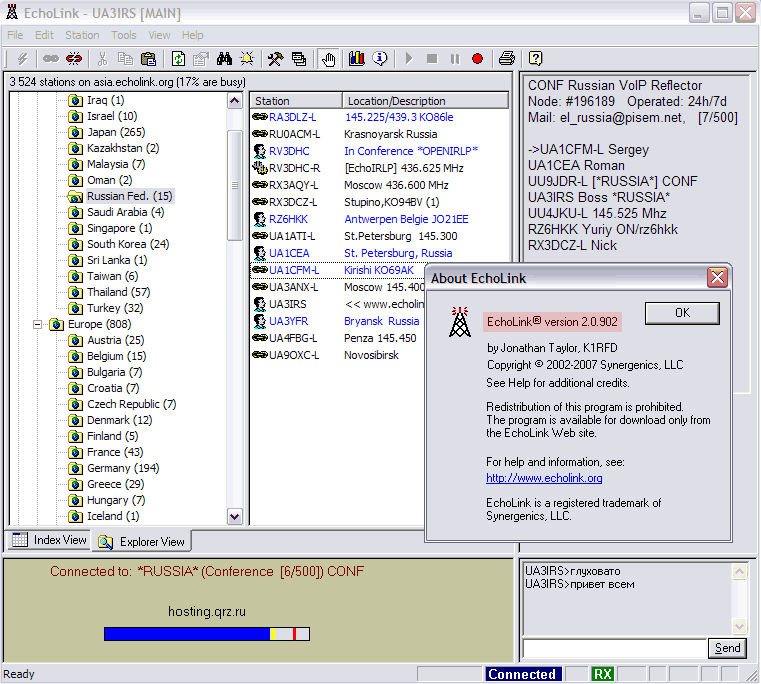Click the Paste clipboard toolbar icon
The width and height of the screenshot is (761, 684).
(x=148, y=59)
